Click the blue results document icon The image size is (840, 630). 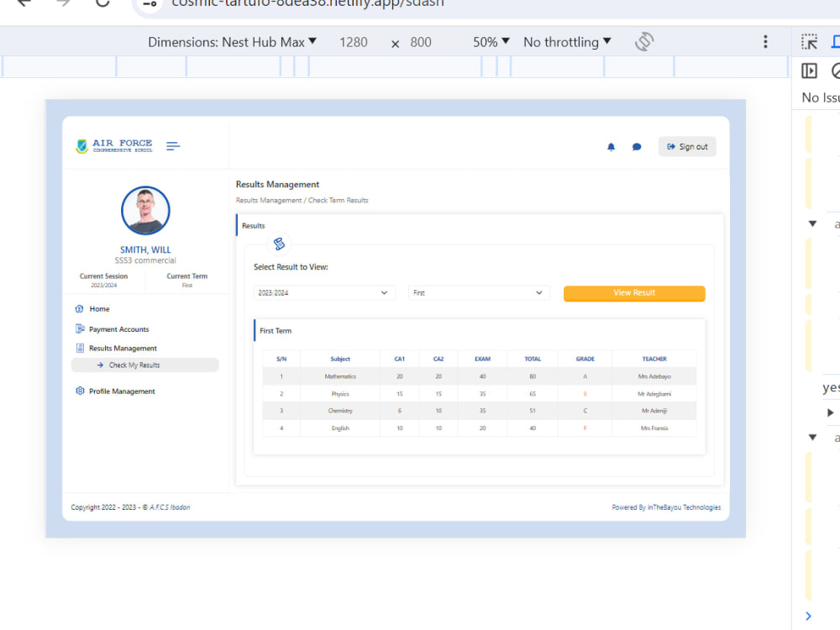279,244
